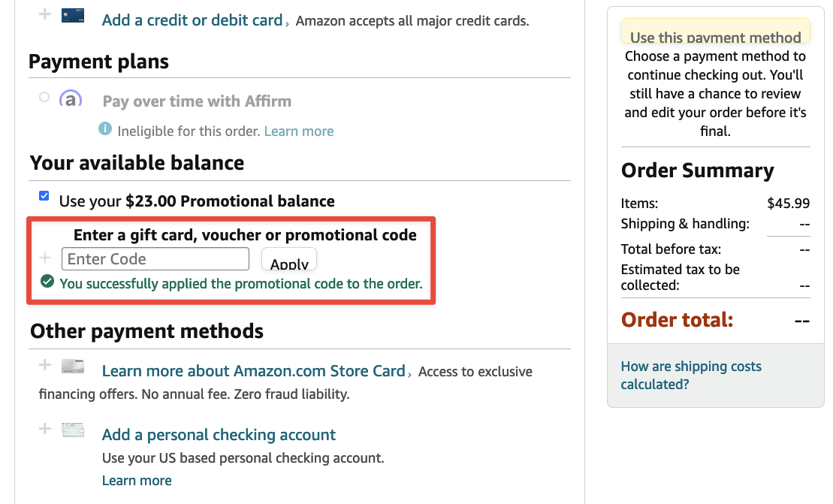
Task: Select the Pay over time with Affirm radio
Action: (44, 96)
